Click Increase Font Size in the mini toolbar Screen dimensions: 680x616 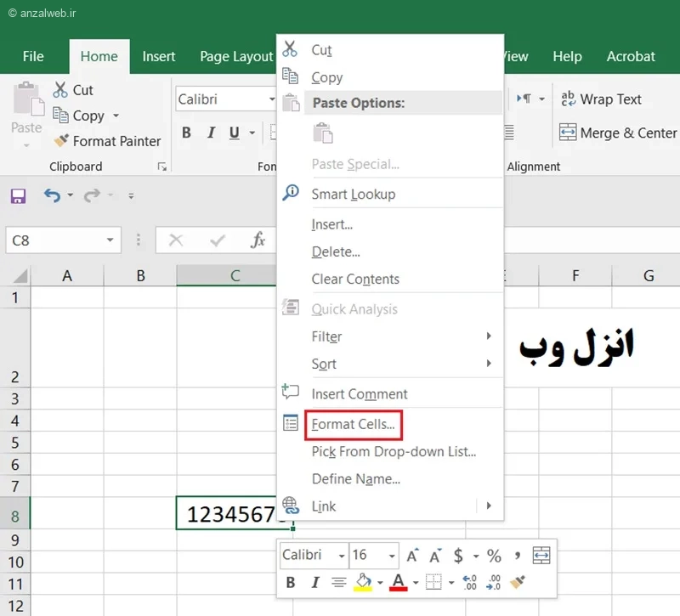tap(412, 556)
